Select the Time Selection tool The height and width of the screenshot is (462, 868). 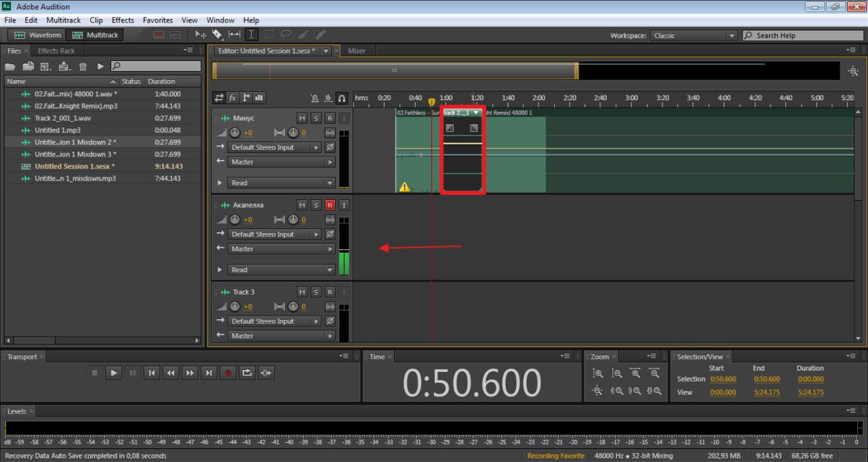tap(252, 35)
